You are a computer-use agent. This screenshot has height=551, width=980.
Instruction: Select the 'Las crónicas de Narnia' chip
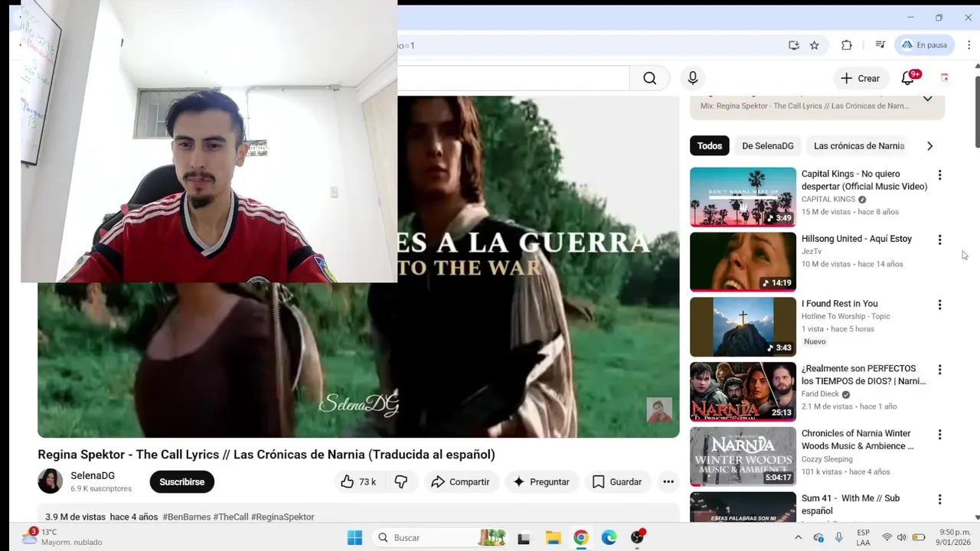(858, 145)
